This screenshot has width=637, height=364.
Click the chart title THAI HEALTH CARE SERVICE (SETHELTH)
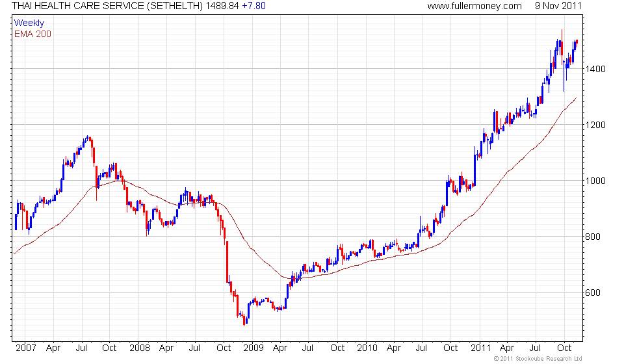pos(107,6)
